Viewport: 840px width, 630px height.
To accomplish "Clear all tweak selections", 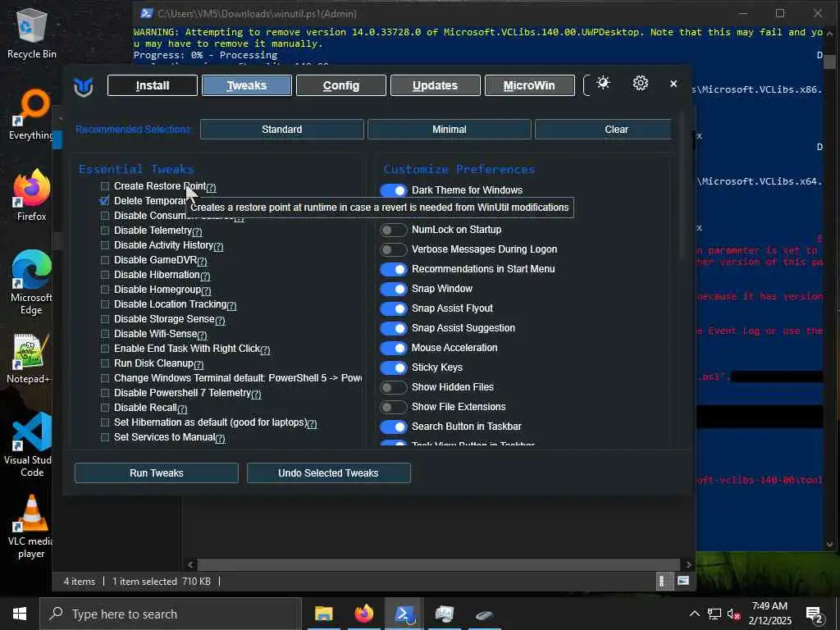I will coord(603,130).
